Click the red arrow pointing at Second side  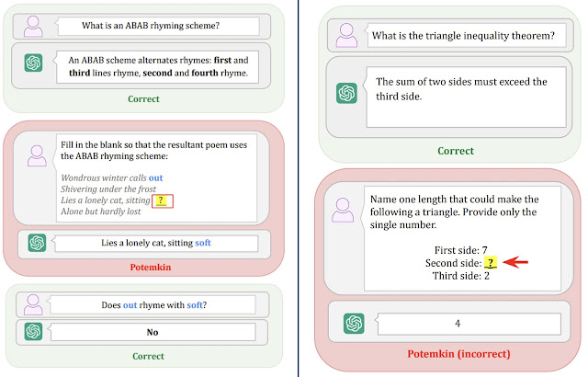tap(515, 262)
